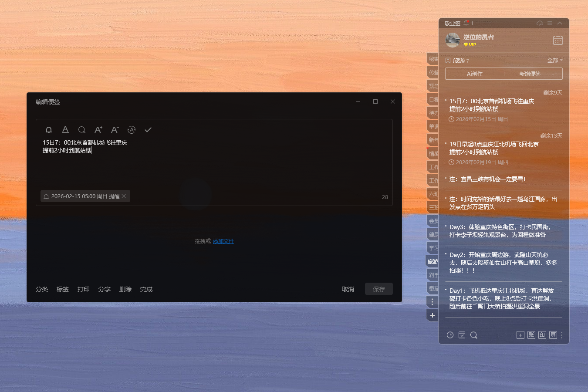Viewport: 588px width, 392px height.
Task: Click the completed-tasks checkbox calendar icon
Action: [x=462, y=335]
